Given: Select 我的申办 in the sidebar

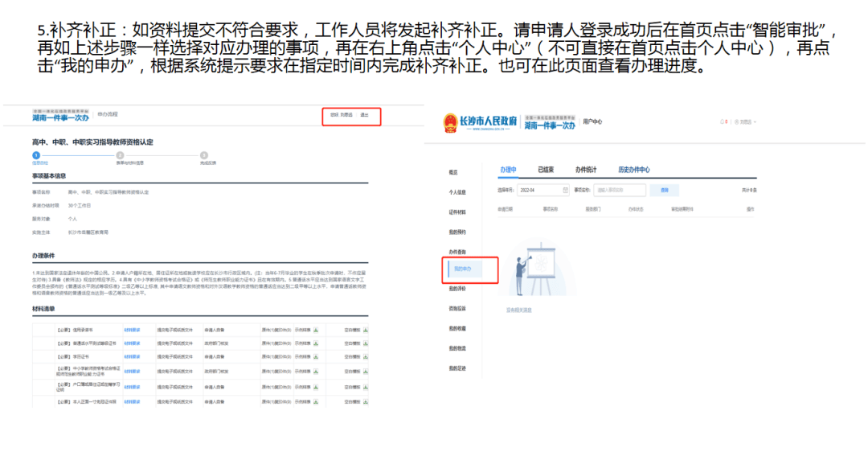Looking at the screenshot, I should [465, 269].
